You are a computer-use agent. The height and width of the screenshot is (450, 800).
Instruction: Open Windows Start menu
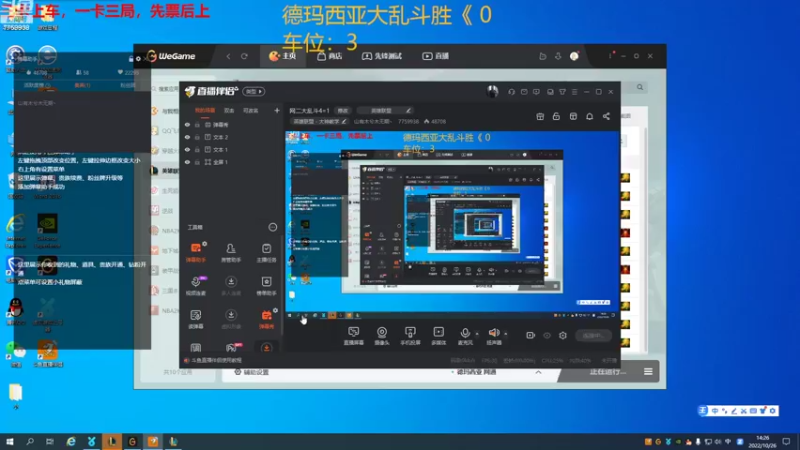[x=10, y=441]
